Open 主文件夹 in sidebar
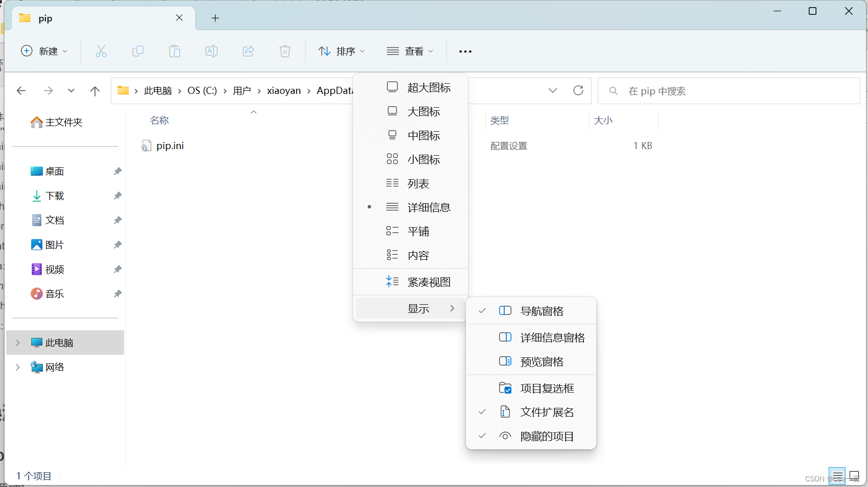The image size is (868, 487). (57, 122)
